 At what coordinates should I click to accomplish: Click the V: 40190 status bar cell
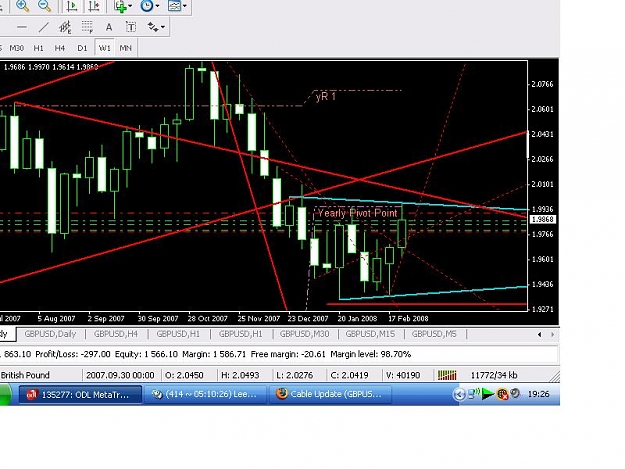click(403, 375)
